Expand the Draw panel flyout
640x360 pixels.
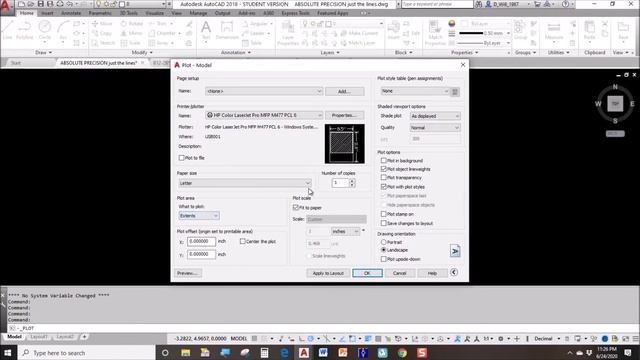[x=43, y=53]
